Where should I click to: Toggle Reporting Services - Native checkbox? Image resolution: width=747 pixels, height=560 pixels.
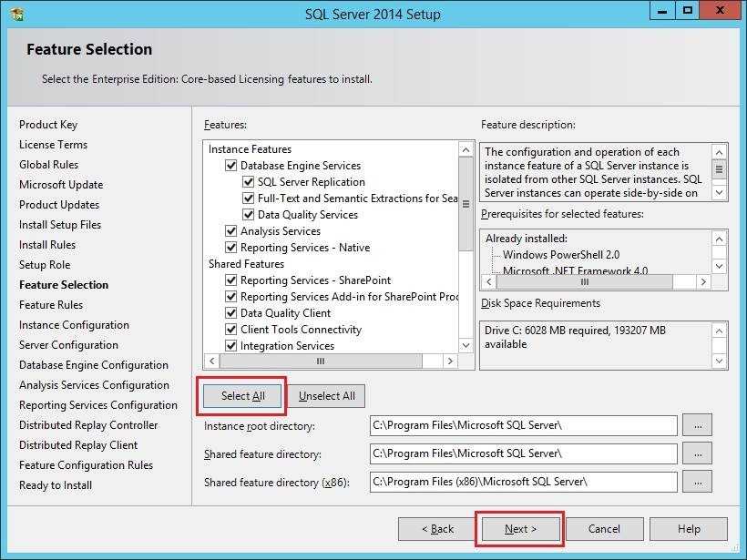coord(231,248)
